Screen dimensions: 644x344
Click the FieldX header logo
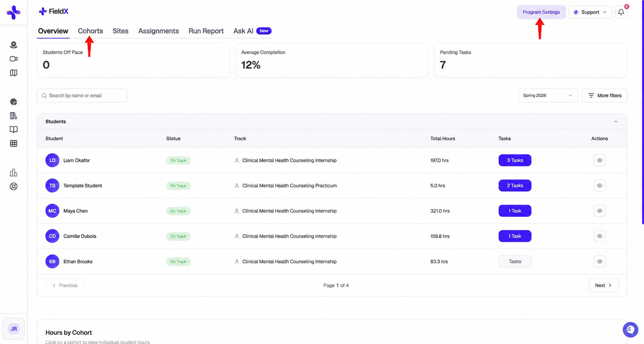pyautogui.click(x=53, y=11)
